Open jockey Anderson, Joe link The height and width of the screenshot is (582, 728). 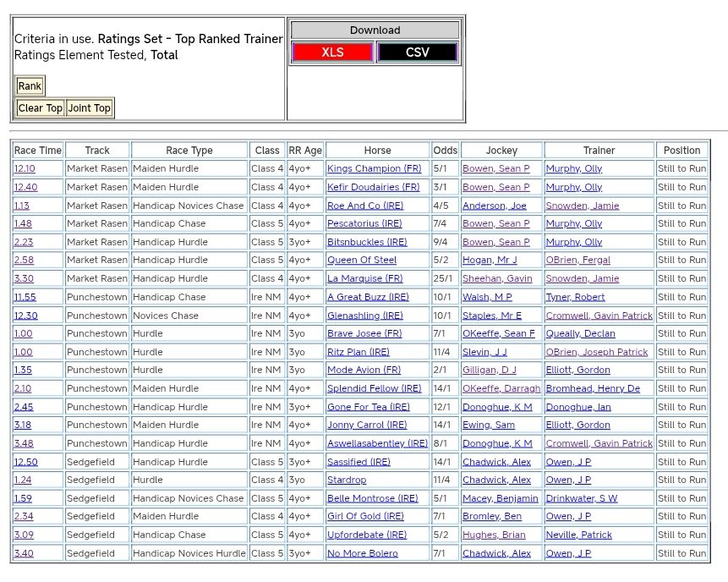494,206
